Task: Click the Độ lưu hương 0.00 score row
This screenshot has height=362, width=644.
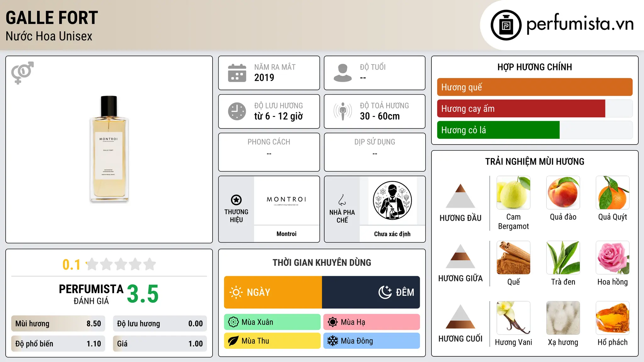Action: tap(160, 324)
